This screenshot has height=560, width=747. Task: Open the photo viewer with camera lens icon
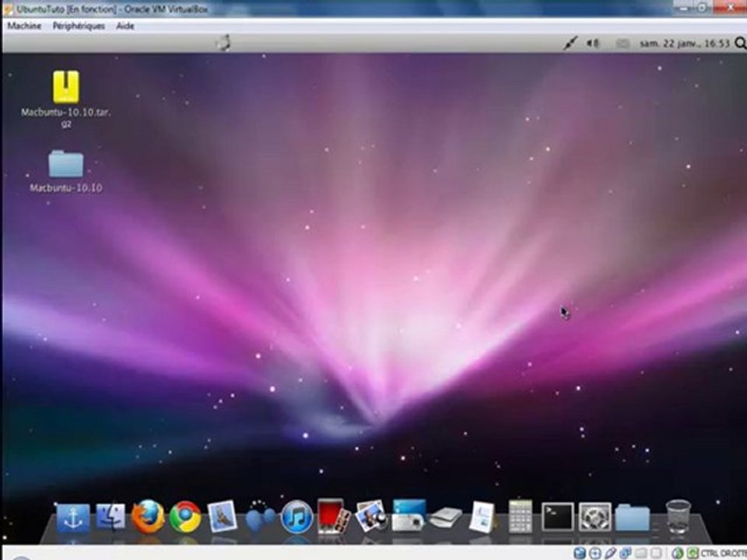[370, 516]
